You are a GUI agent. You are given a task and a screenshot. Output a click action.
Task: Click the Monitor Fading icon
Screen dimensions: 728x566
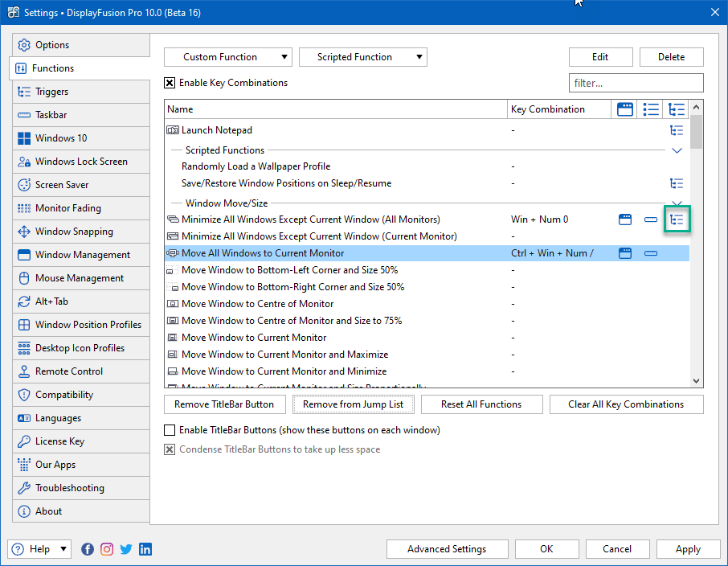pyautogui.click(x=23, y=208)
